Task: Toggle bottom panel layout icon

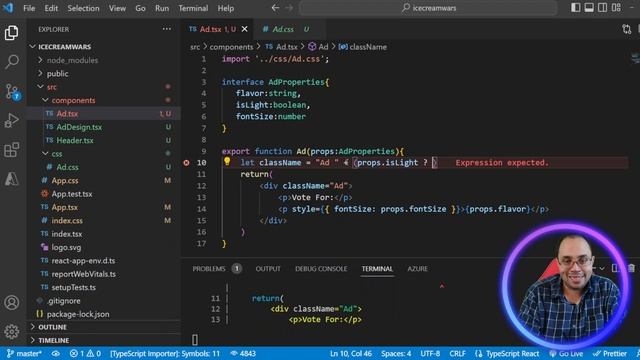Action: tap(589, 8)
